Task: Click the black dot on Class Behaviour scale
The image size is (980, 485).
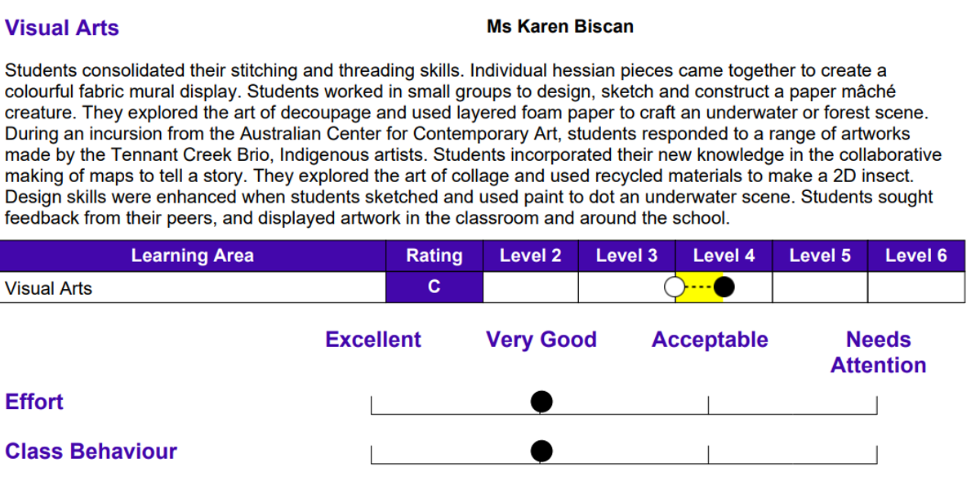Action: pos(541,451)
